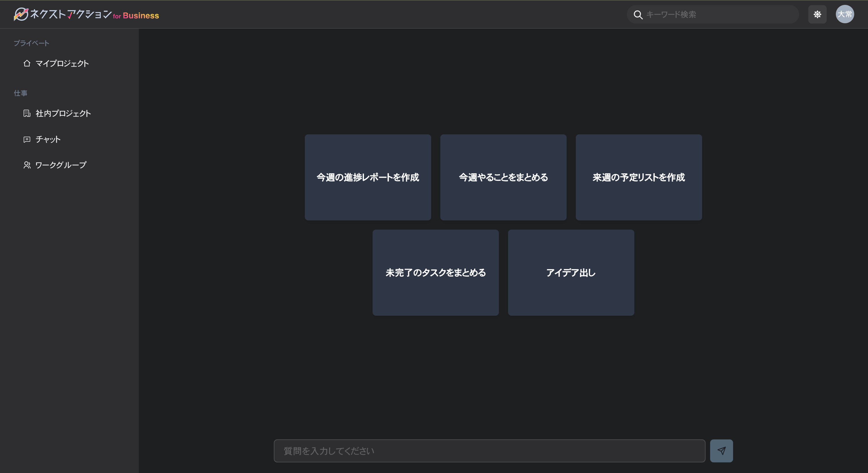The width and height of the screenshot is (868, 473).
Task: Select the 今週の進捗レポートを作成 card
Action: click(x=368, y=177)
